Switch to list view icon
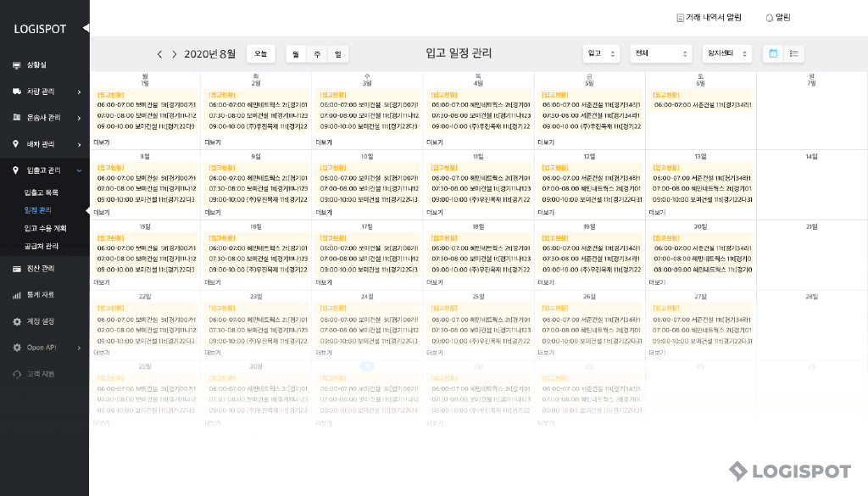Screen dimensions: 868x496 click(794, 53)
